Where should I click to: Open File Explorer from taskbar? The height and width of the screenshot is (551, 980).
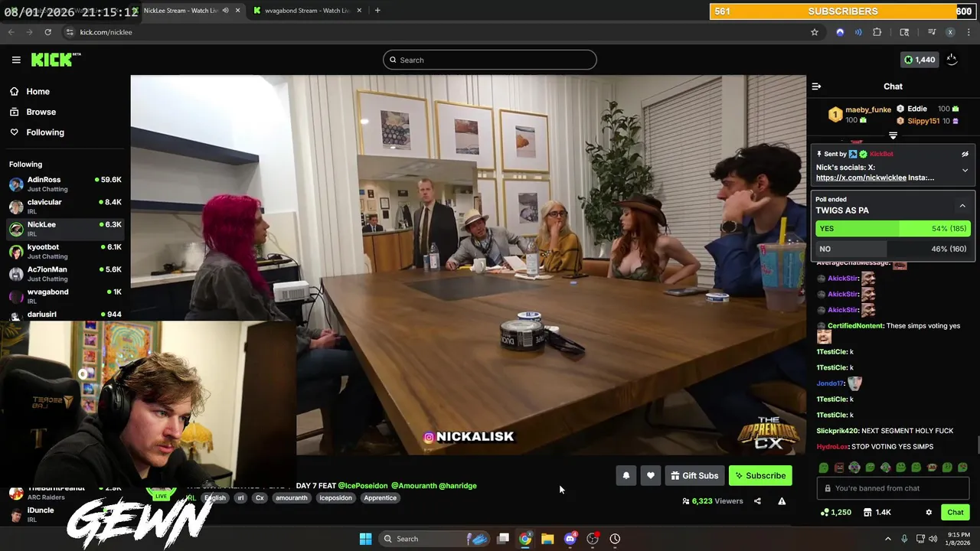click(x=547, y=539)
